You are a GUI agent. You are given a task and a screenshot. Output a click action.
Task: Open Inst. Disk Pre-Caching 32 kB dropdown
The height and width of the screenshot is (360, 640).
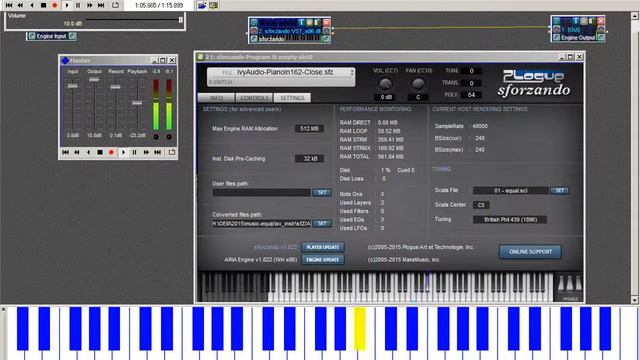(309, 159)
